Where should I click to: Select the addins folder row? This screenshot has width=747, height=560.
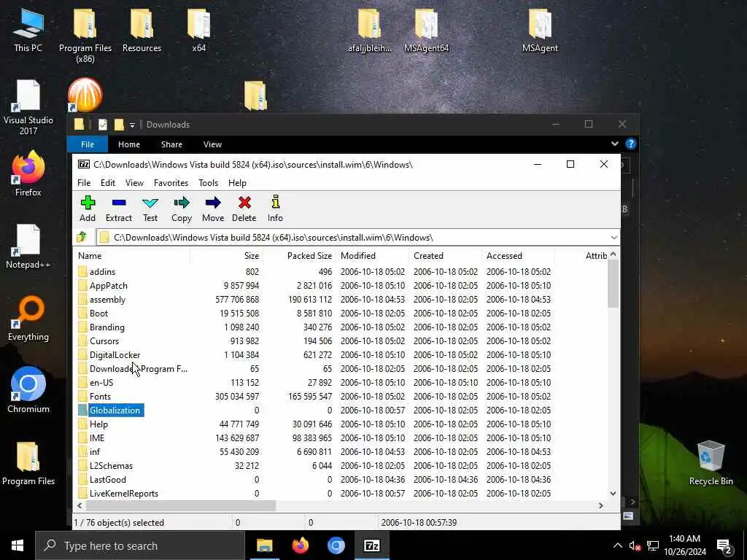tap(341, 271)
